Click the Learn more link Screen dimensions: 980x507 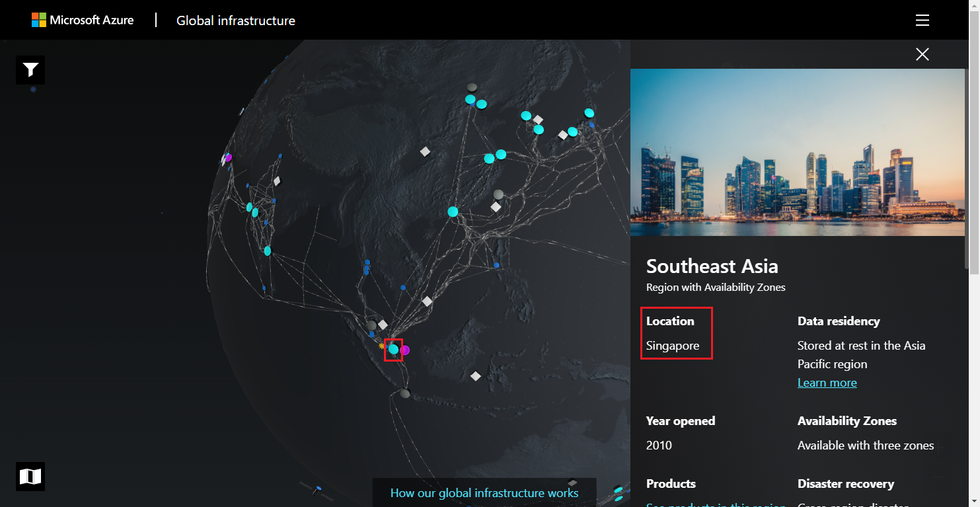coord(827,382)
